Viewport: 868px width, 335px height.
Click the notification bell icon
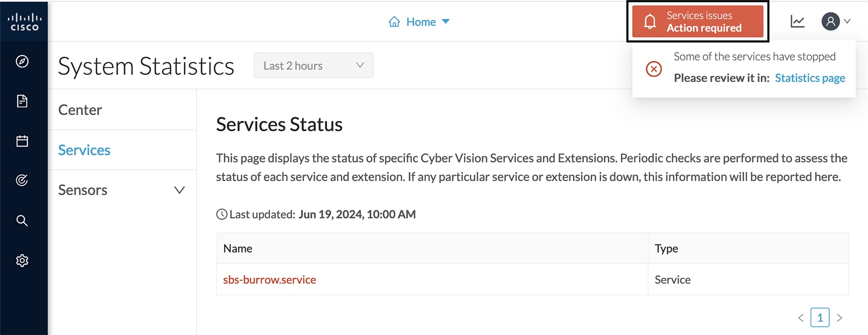pos(650,22)
